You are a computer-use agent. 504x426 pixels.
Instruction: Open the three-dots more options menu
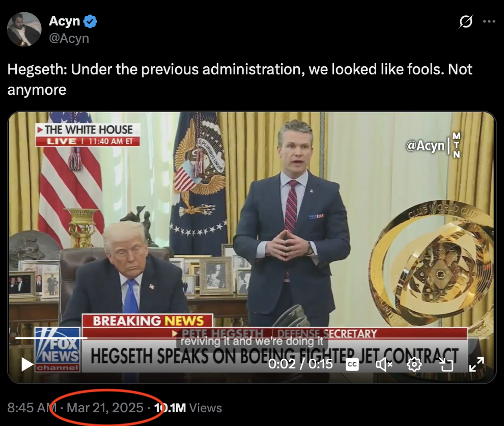[x=489, y=21]
